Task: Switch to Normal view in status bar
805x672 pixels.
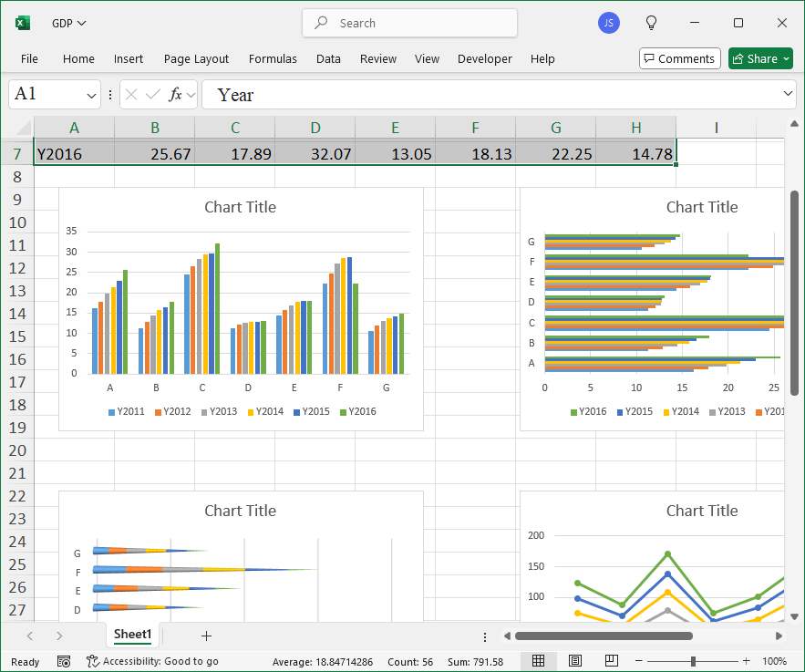Action: click(539, 661)
